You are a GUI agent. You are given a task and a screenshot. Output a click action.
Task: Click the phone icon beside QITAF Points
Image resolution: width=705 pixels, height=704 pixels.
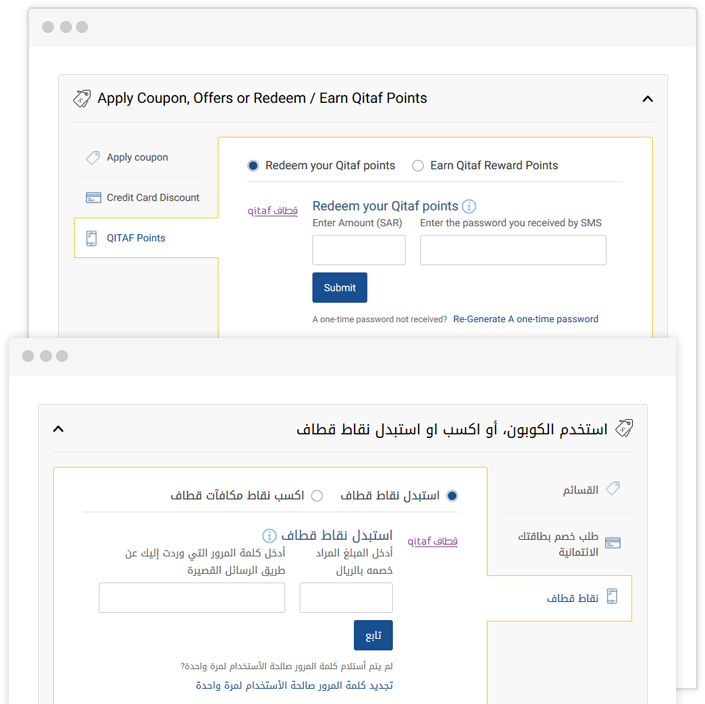click(x=91, y=238)
